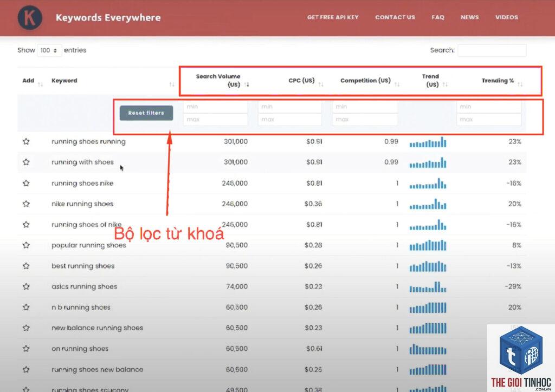Open trend chart for 'running shoes running'
The image size is (555, 392).
(x=428, y=142)
